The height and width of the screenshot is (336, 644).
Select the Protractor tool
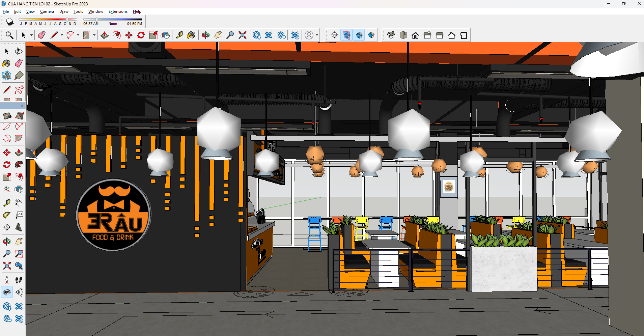point(7,215)
